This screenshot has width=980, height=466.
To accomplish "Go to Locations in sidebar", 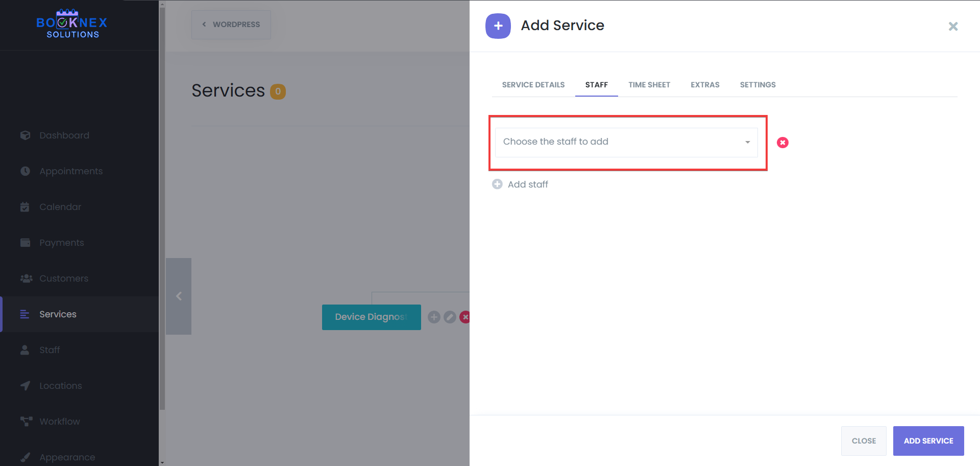I will point(60,386).
